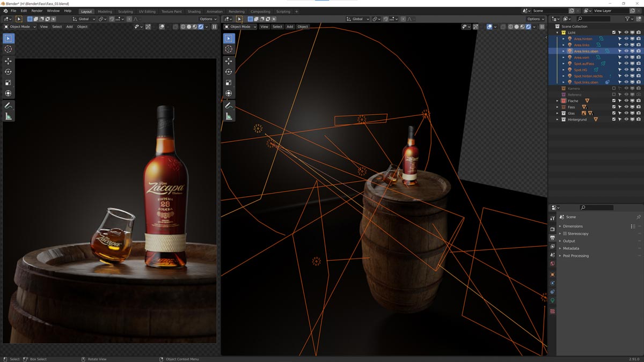Image resolution: width=644 pixels, height=362 pixels.
Task: Click the Blender logo menu icon
Action: (x=5, y=11)
